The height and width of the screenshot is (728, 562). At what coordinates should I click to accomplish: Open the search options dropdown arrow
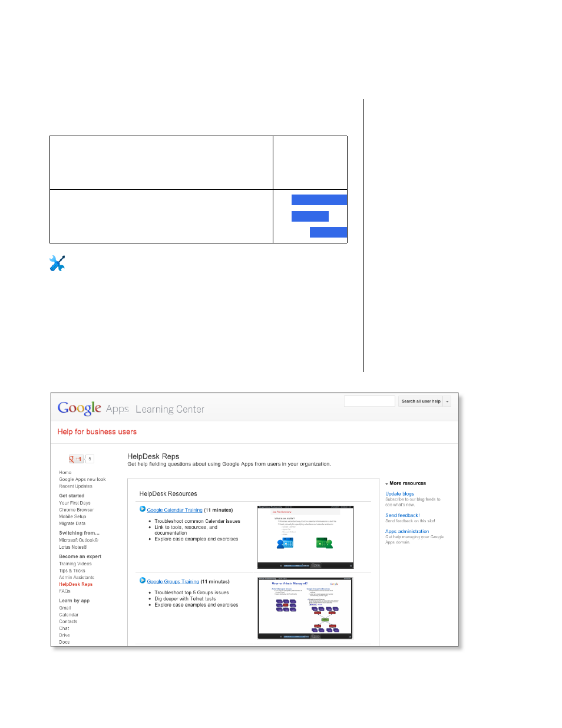[447, 401]
